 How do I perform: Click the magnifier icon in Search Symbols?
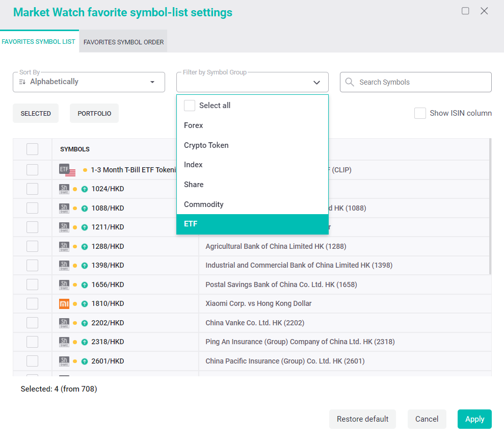[x=350, y=82]
